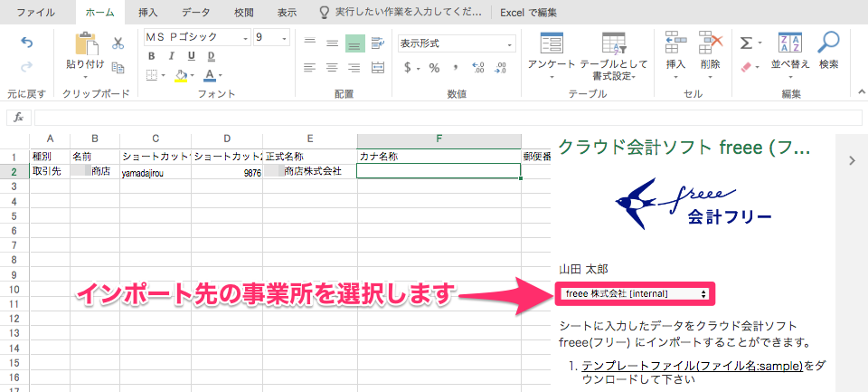Open 並べ替え sort menu

(x=790, y=55)
